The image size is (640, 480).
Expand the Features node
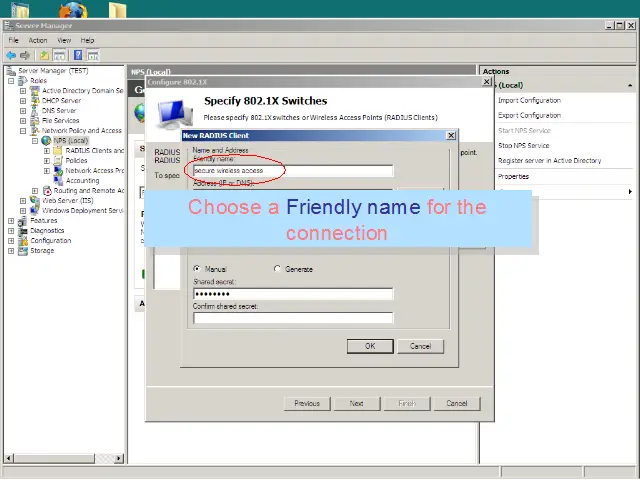point(11,221)
